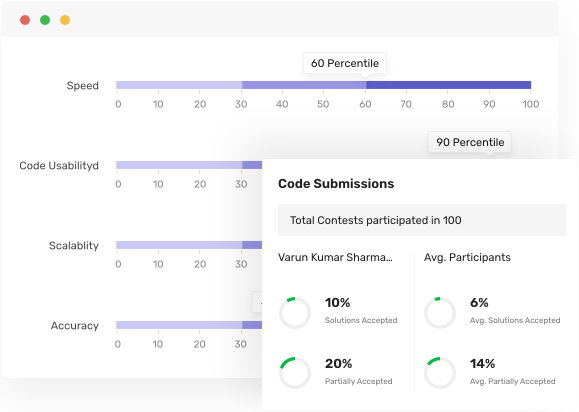
Task: Click the green window dot
Action: [45, 20]
